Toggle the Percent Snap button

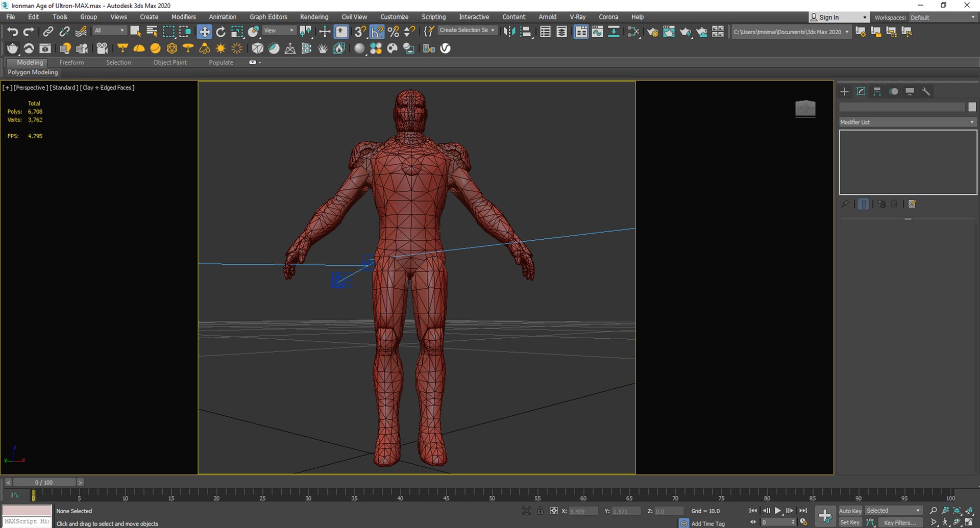pyautogui.click(x=393, y=32)
